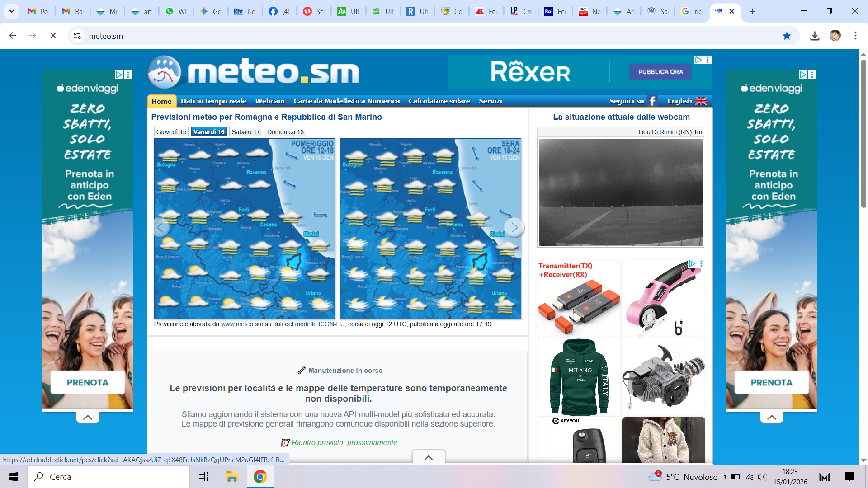Image resolution: width=868 pixels, height=488 pixels.
Task: Click the PUBBLICA ORA button
Action: (x=660, y=72)
